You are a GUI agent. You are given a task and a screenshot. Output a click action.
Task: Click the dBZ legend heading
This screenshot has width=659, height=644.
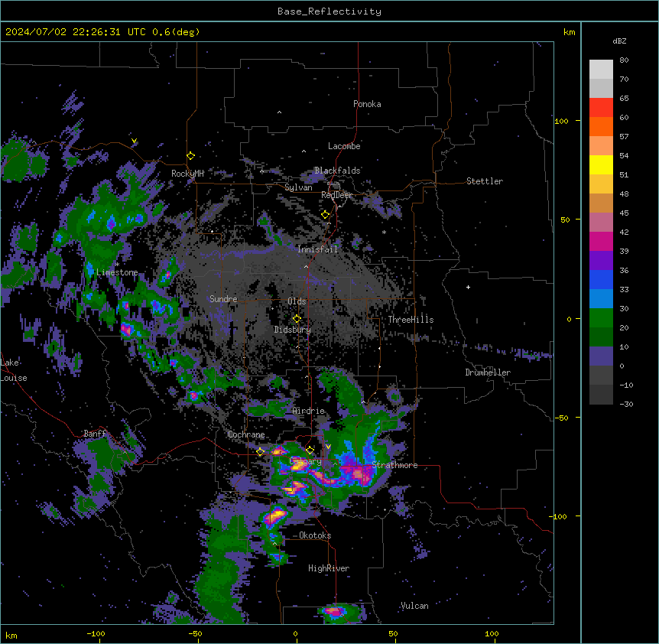[x=619, y=41]
